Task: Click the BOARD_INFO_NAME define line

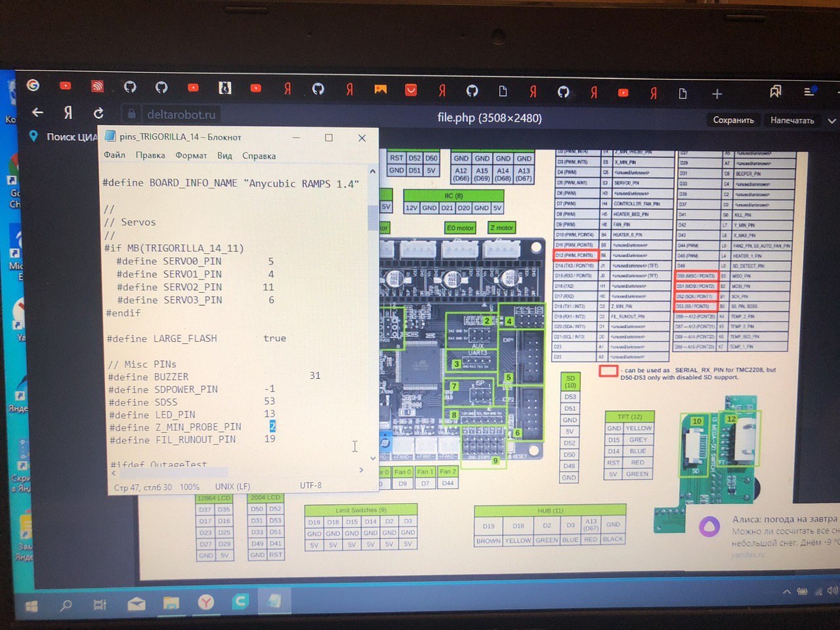Action: (x=230, y=183)
